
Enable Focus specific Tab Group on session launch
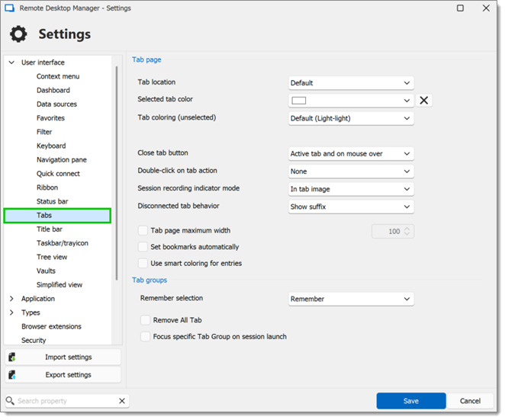(x=145, y=337)
